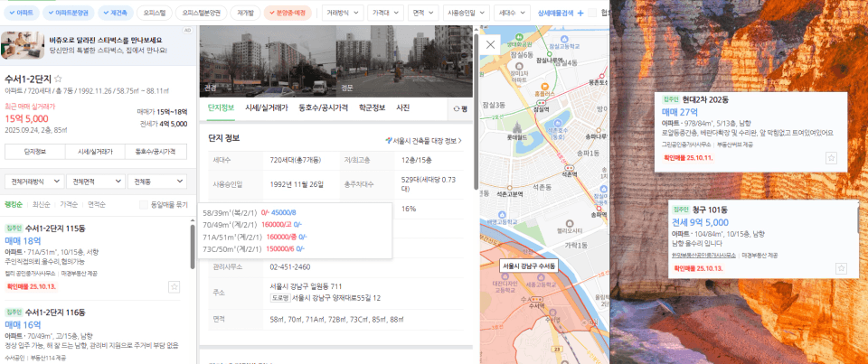Favorite the 수서1-2단지 complex with star
The height and width of the screenshot is (364, 868).
pos(59,79)
